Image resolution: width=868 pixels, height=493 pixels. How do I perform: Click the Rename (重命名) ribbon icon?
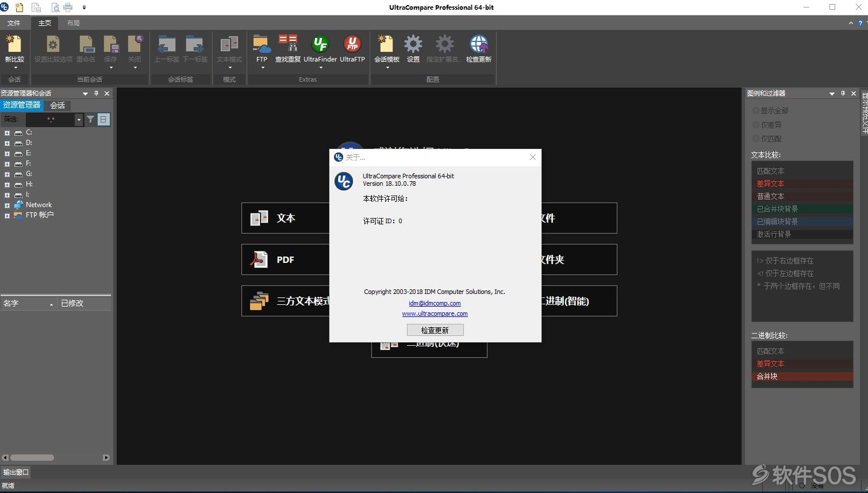[x=86, y=49]
